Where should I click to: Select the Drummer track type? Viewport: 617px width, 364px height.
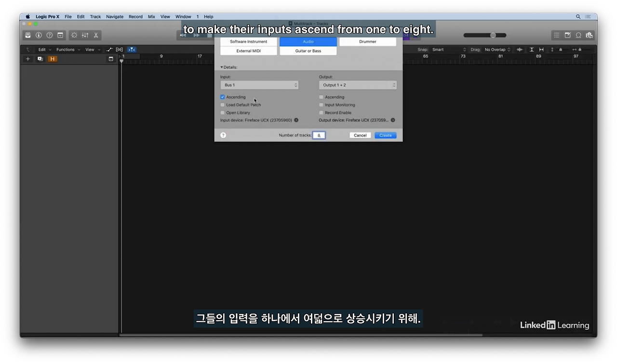point(368,42)
